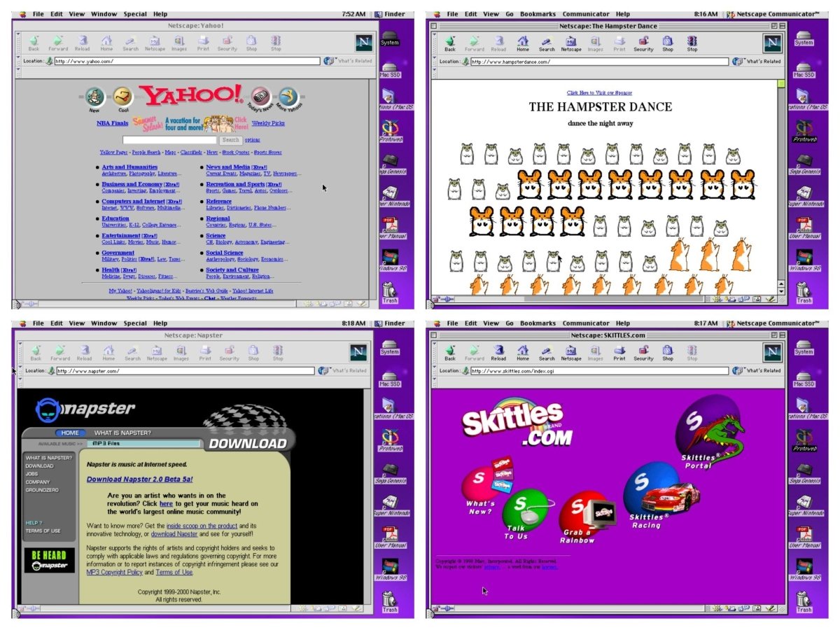
Task: Open File menu in the Yahoo screenshot
Action: (38, 14)
